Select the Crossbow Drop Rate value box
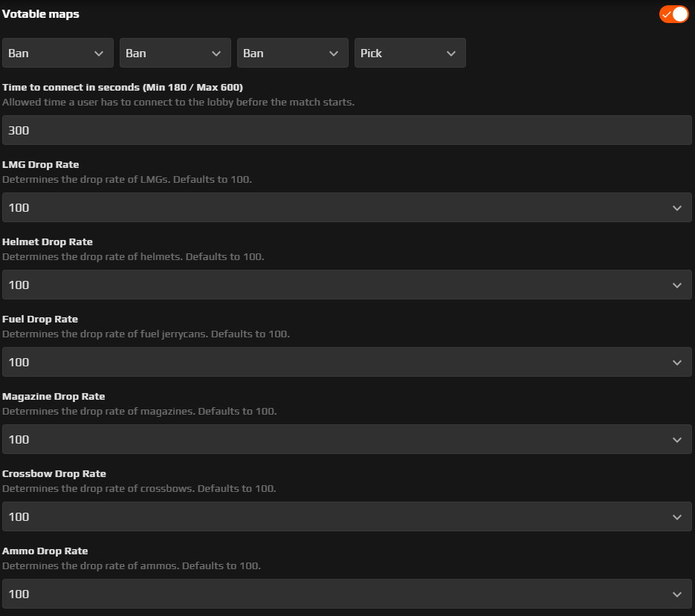The height and width of the screenshot is (616, 695). 346,516
